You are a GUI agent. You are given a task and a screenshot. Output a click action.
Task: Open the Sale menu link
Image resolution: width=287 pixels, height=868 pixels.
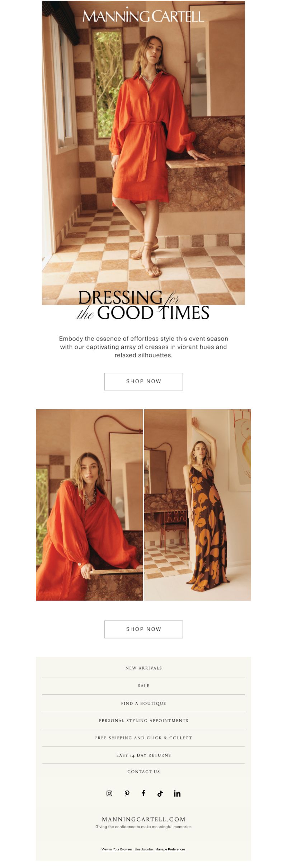click(143, 686)
